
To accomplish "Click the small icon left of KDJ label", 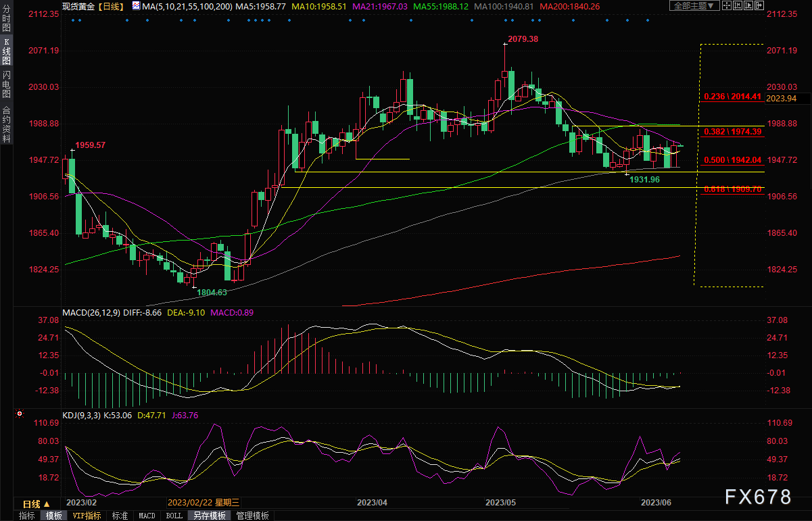I will tap(20, 412).
